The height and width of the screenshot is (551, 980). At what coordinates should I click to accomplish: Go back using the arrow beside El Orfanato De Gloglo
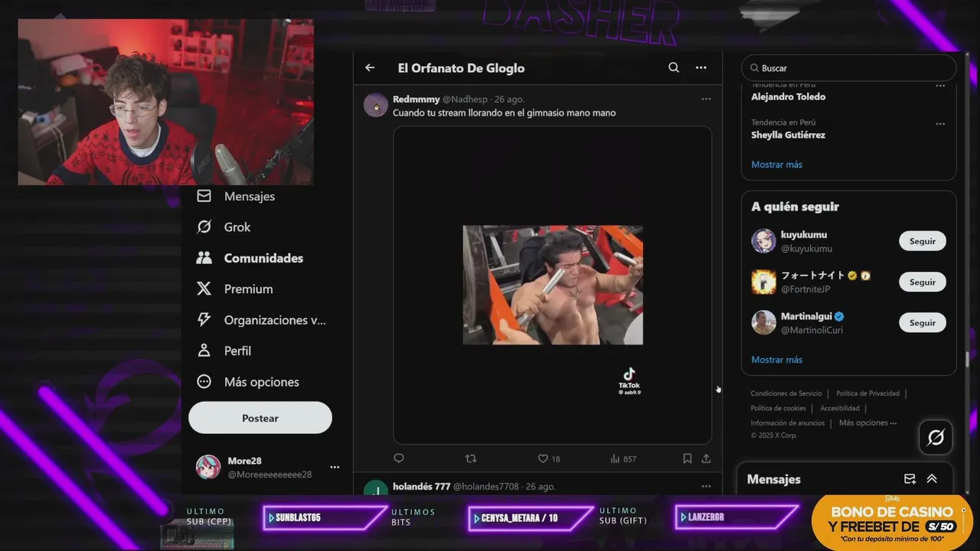click(370, 67)
